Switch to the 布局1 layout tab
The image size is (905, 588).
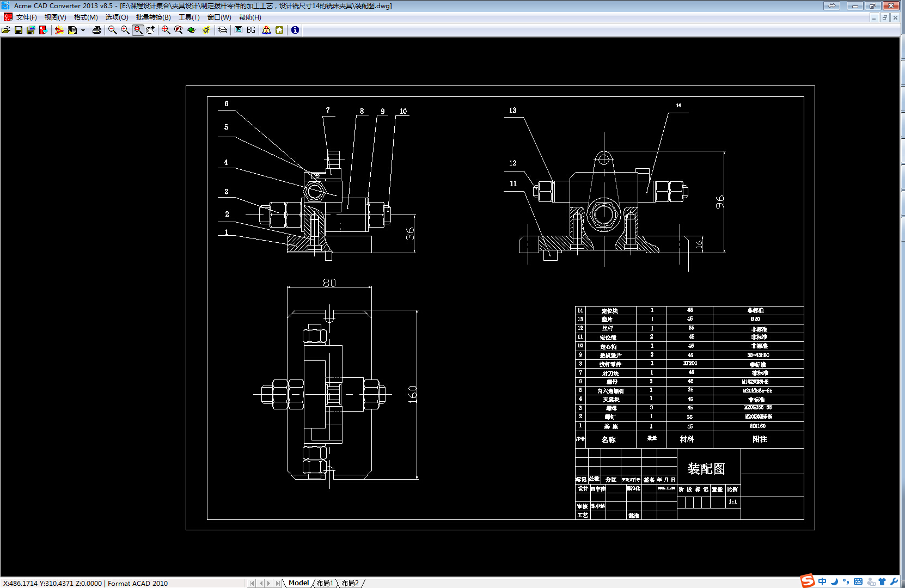coord(325,583)
